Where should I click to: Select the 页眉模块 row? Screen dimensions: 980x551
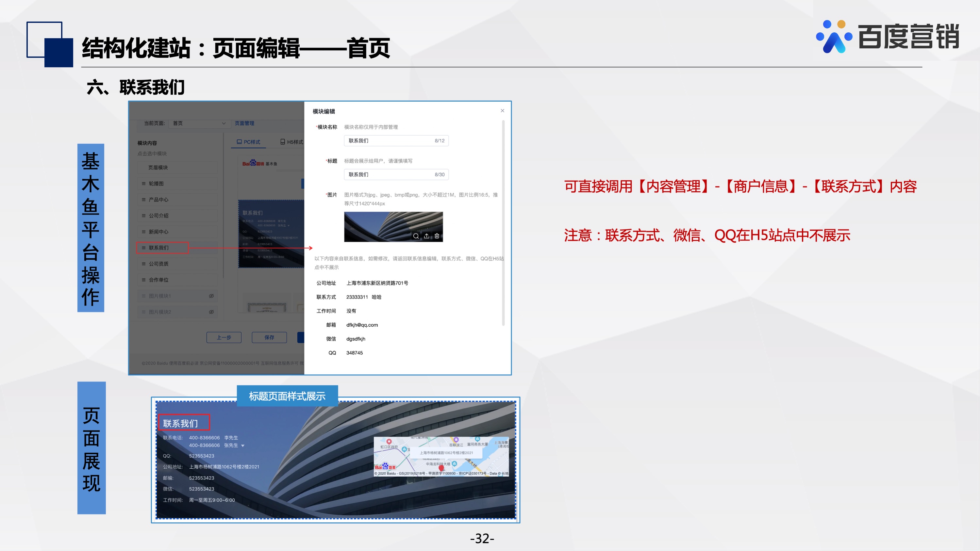point(177,168)
